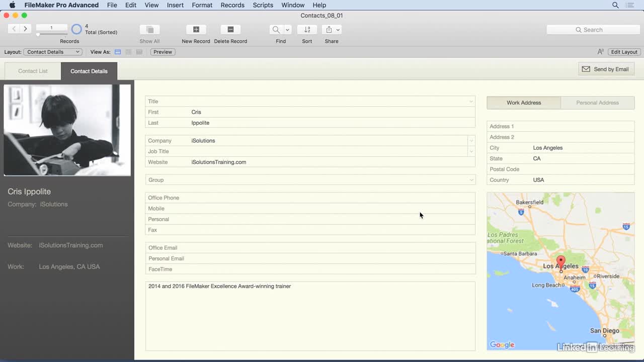Go to previous record arrow
Image resolution: width=644 pixels, height=362 pixels.
pos(14,29)
